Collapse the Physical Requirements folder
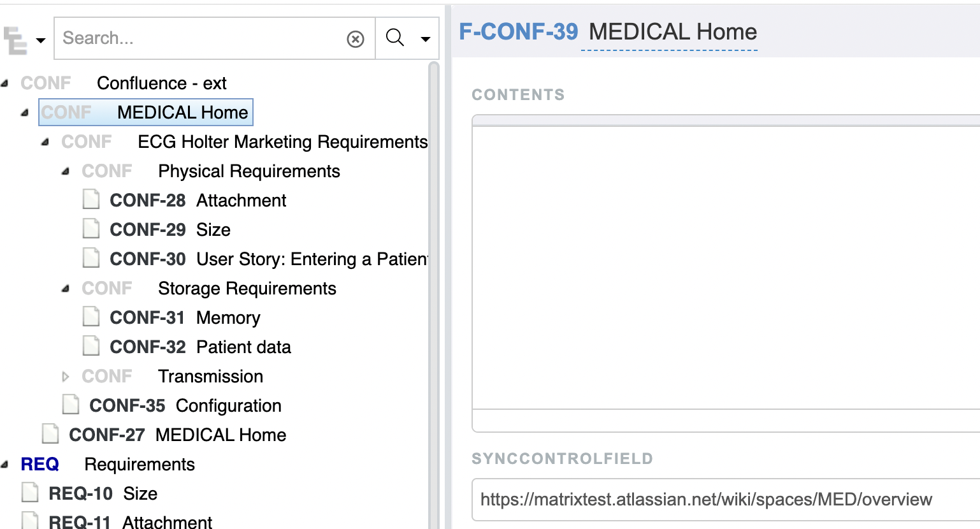The width and height of the screenshot is (980, 529). 65,171
